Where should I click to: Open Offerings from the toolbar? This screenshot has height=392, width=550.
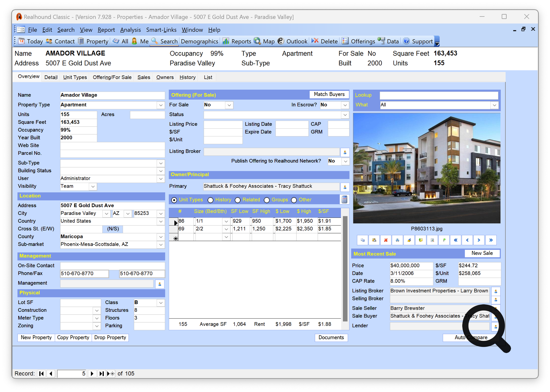click(358, 41)
